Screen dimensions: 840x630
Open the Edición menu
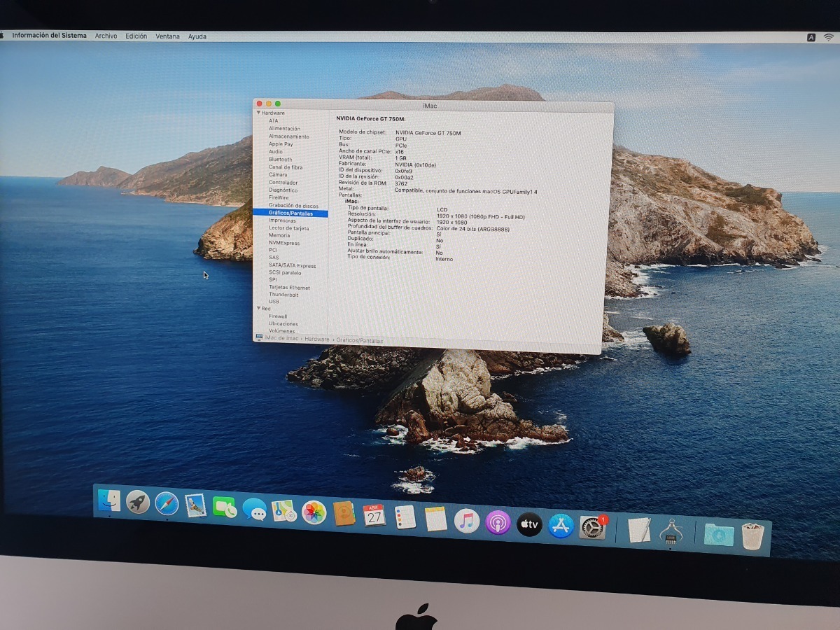tap(136, 36)
